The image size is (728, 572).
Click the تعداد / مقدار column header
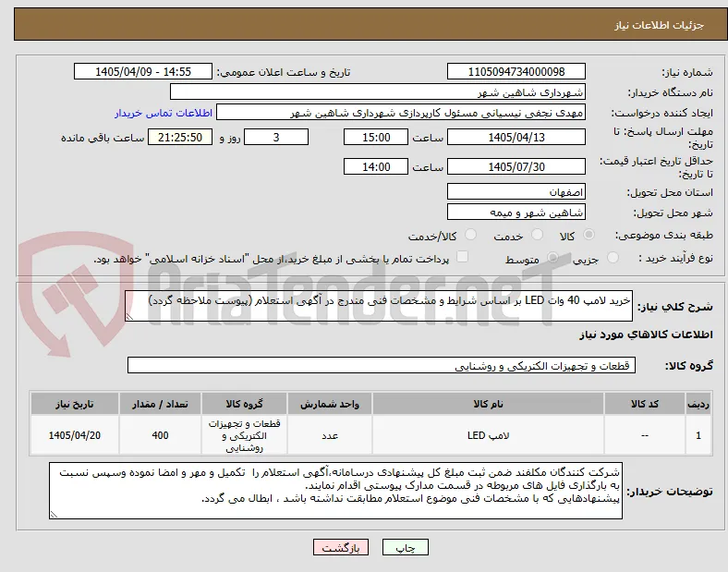click(160, 404)
